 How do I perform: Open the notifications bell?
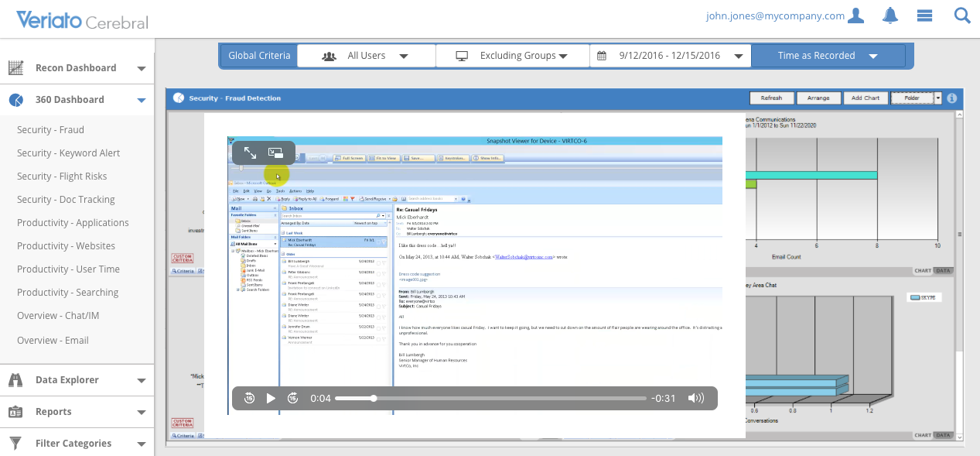[890, 15]
